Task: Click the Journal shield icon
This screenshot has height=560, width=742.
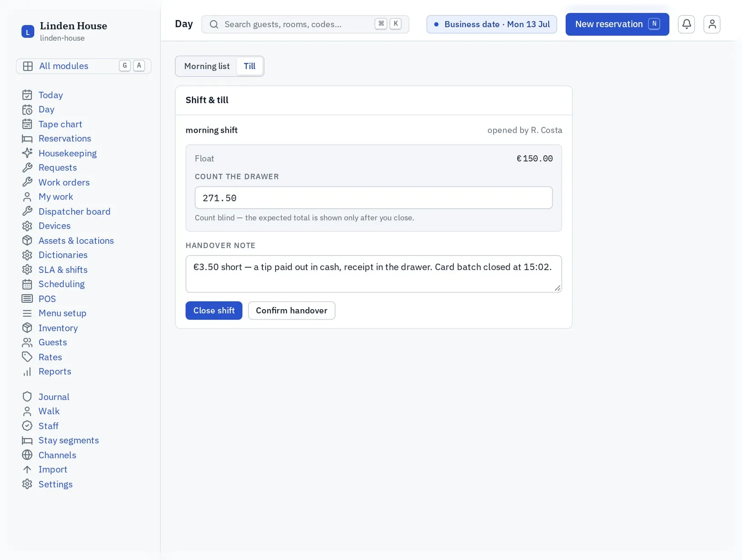Action: 27,397
